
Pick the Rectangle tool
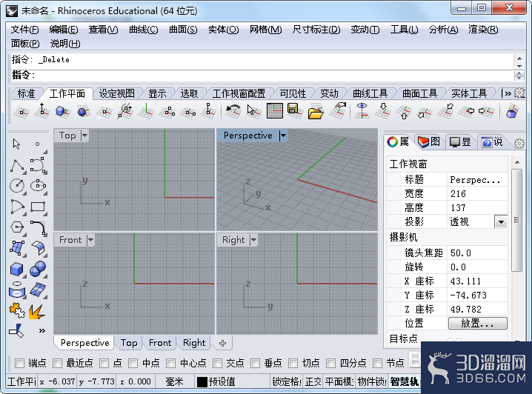tap(38, 207)
